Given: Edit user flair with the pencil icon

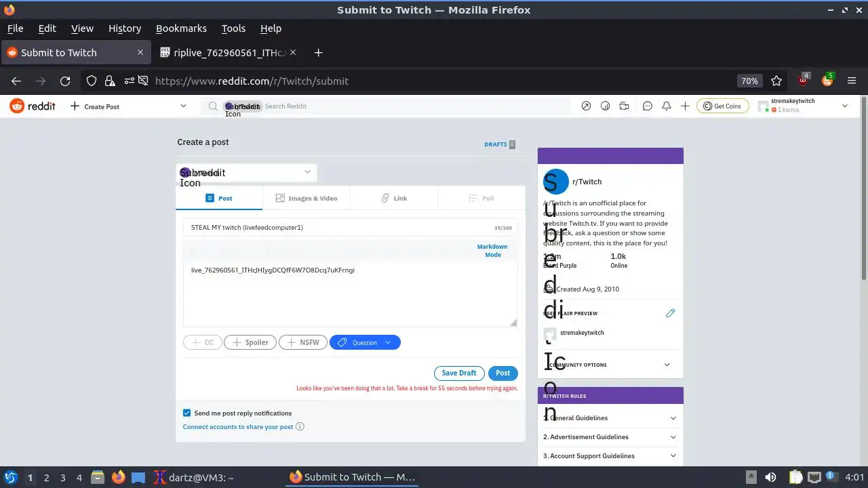Looking at the screenshot, I should (x=670, y=313).
